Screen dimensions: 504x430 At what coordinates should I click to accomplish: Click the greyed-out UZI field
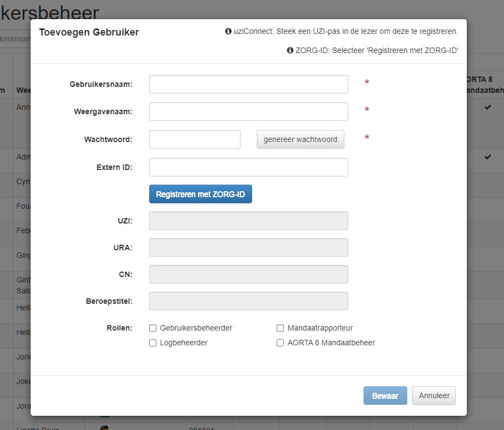tap(248, 221)
